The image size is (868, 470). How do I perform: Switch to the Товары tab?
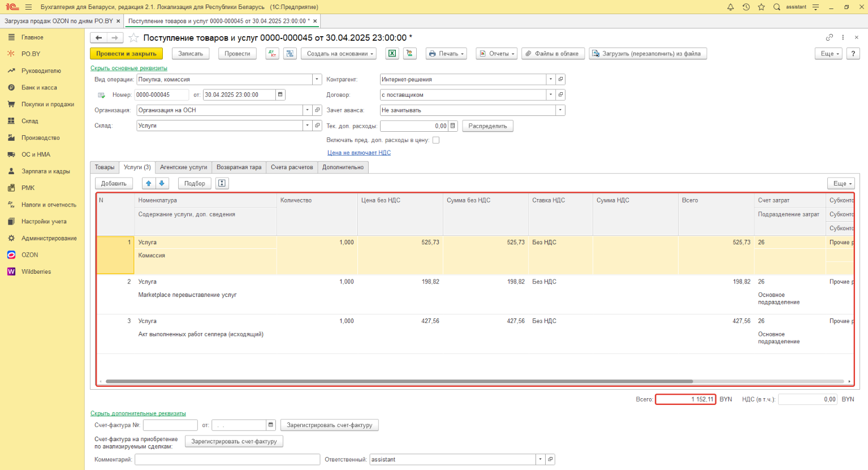pyautogui.click(x=105, y=167)
